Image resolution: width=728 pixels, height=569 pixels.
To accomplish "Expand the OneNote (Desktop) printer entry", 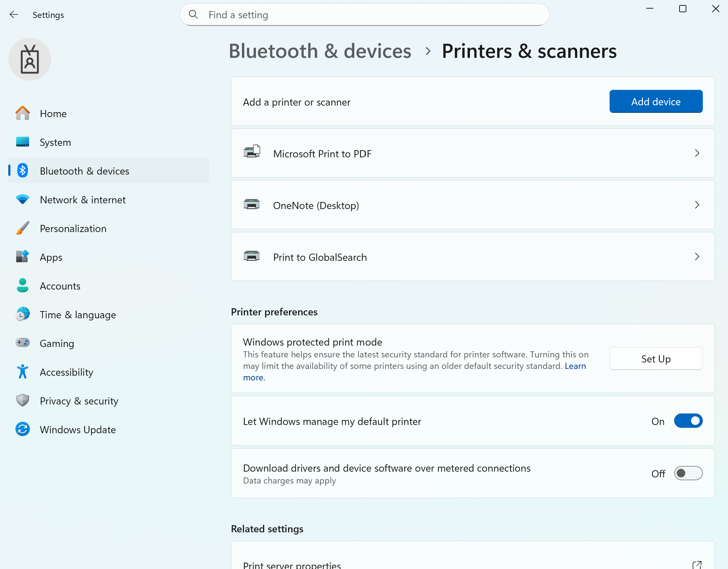I will pos(697,205).
